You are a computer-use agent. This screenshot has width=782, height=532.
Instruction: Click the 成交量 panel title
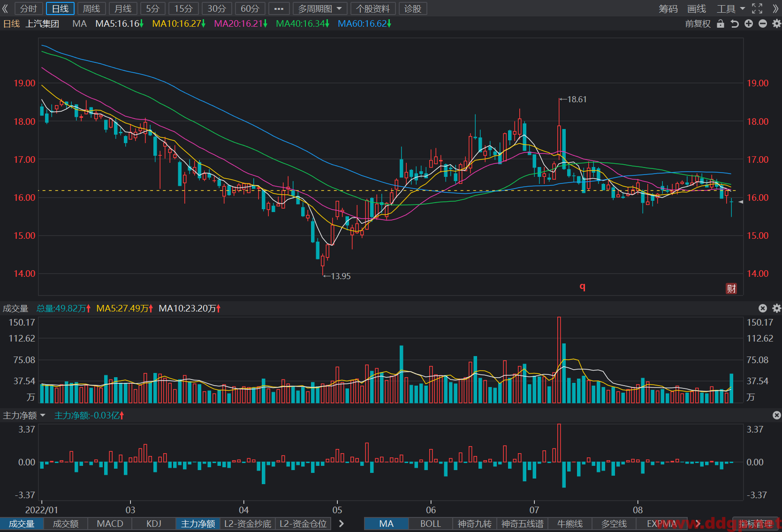click(15, 308)
